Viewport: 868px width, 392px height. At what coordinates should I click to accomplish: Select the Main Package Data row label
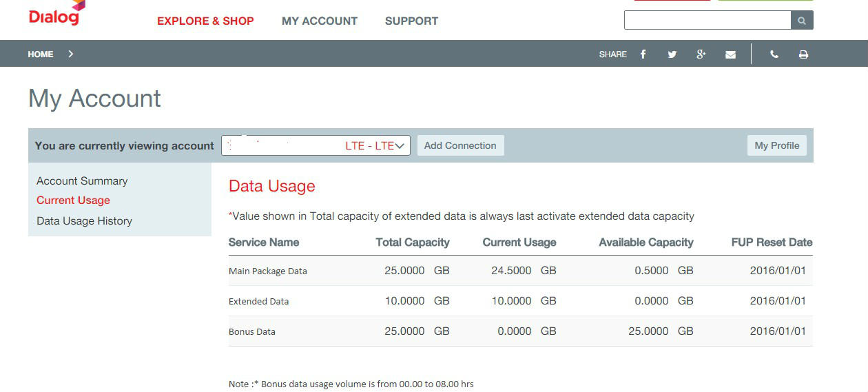coord(268,271)
